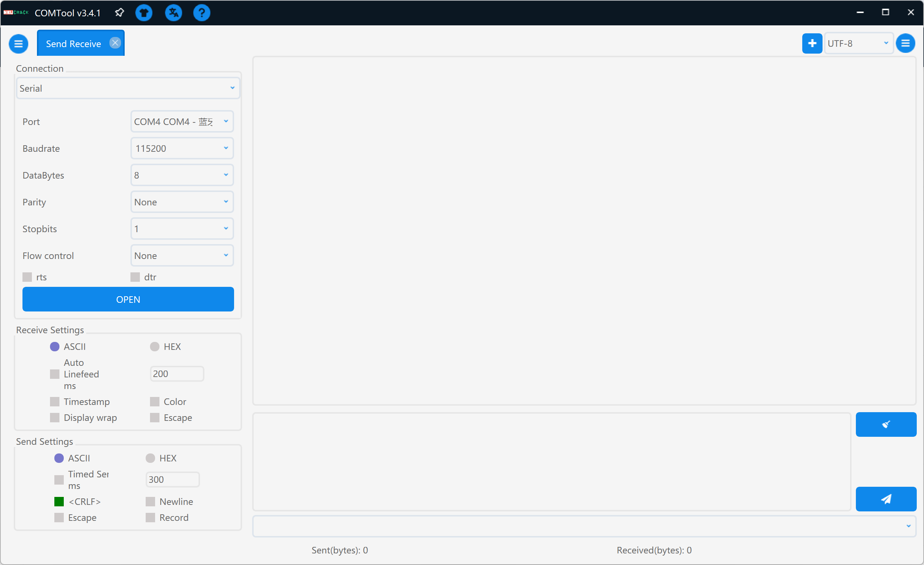Image resolution: width=924 pixels, height=565 pixels.
Task: Click the 300 timed send interval field
Action: click(172, 479)
